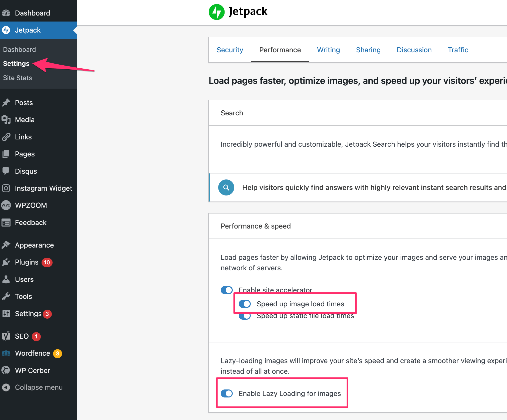The height and width of the screenshot is (420, 507).
Task: Click the Plugins update count badge 10
Action: click(47, 262)
